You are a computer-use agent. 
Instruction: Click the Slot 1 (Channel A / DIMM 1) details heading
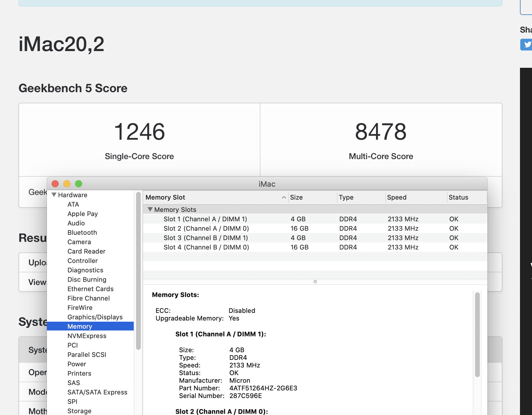221,334
